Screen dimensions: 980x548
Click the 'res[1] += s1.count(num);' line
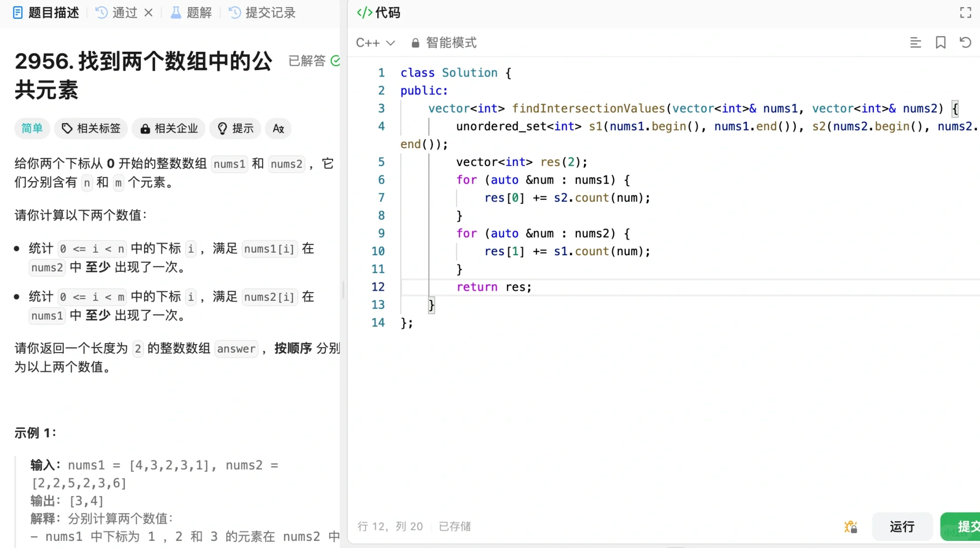point(567,251)
